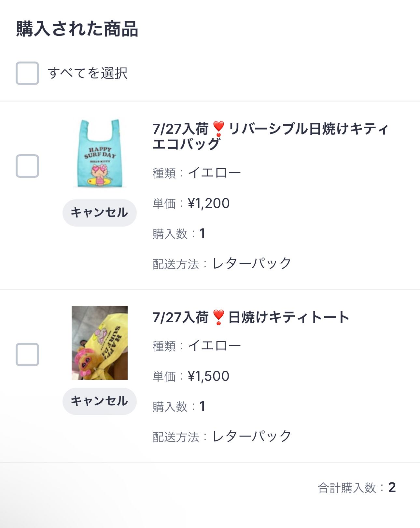Click the red exclamation icon in tote title
Image resolution: width=420 pixels, height=528 pixels.
(x=218, y=317)
